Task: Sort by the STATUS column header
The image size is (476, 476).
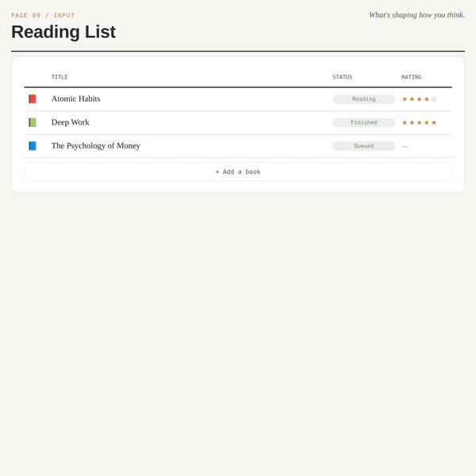Action: [343, 77]
